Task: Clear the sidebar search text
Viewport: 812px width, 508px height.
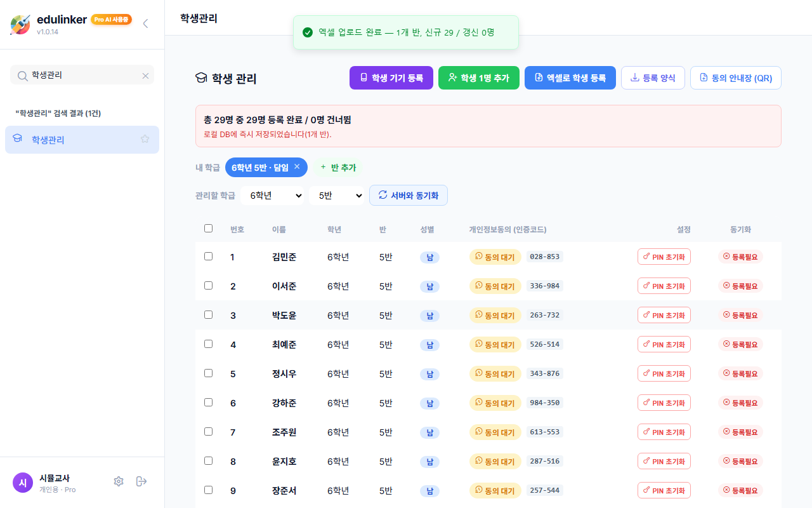Action: tap(145, 76)
